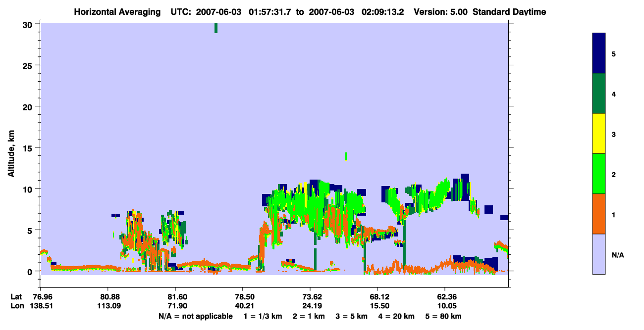Click the dark blue color bar segment labeled 5
The width and height of the screenshot is (644, 330).
click(599, 53)
